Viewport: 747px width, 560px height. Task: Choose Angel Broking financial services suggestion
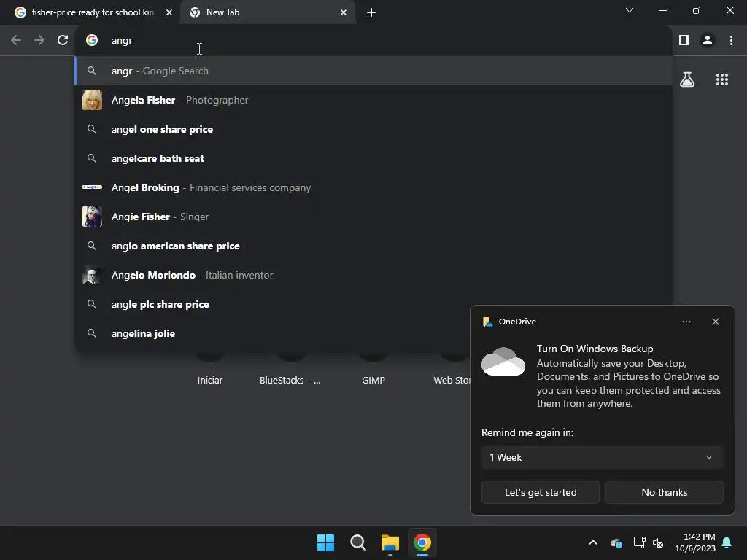[x=373, y=187]
